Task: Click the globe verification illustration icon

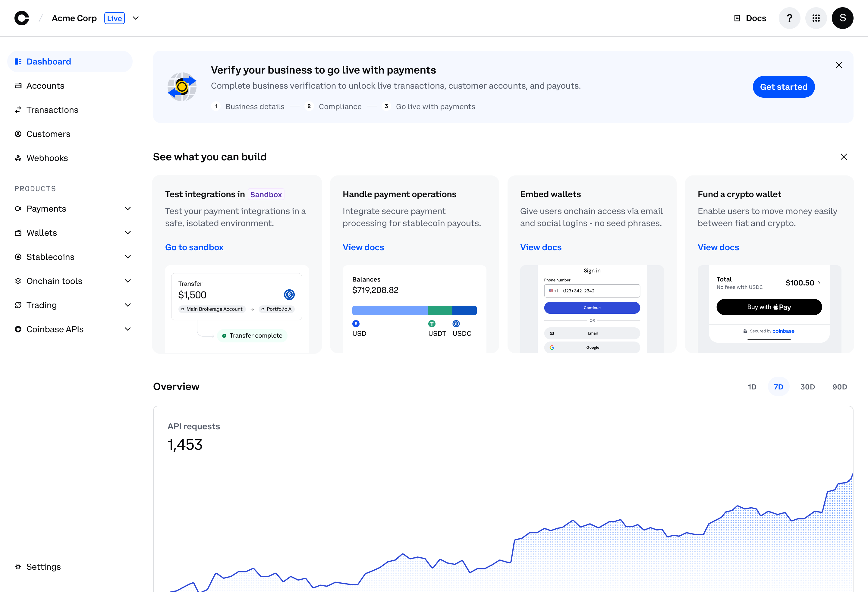Action: 182,87
